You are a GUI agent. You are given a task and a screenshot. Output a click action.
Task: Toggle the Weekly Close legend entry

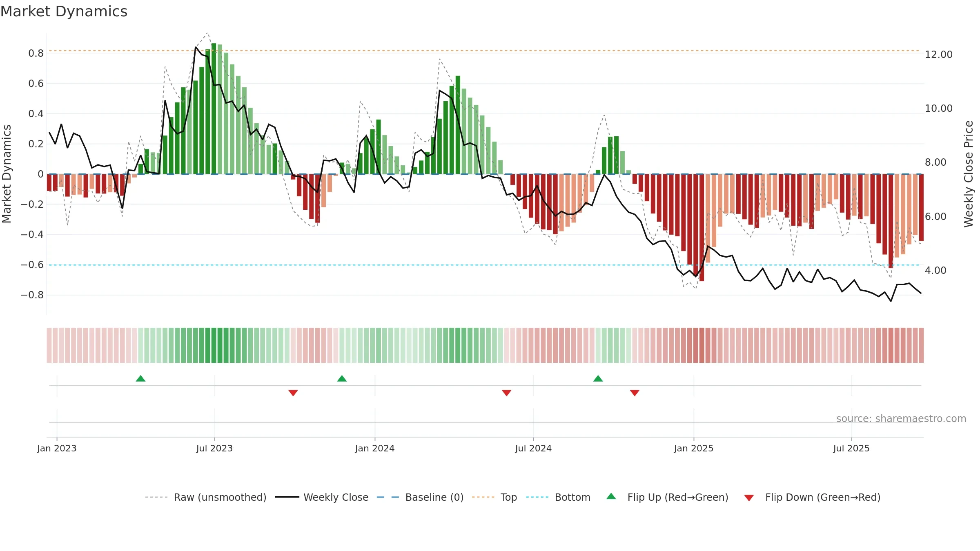point(321,497)
